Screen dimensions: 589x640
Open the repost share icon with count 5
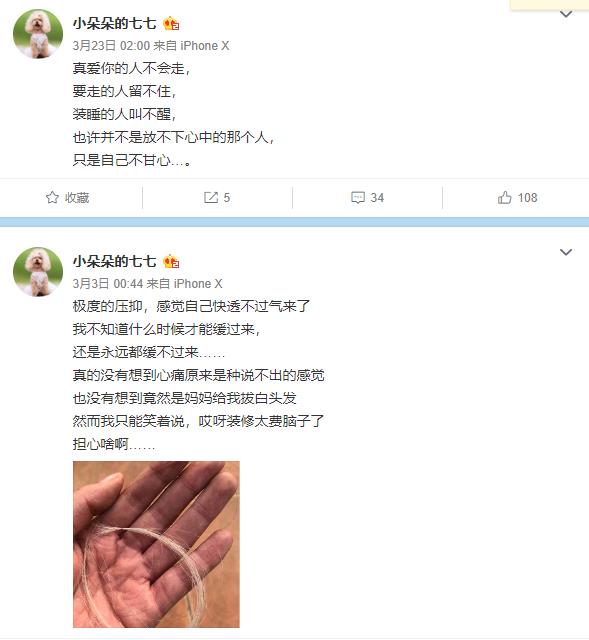[211, 198]
